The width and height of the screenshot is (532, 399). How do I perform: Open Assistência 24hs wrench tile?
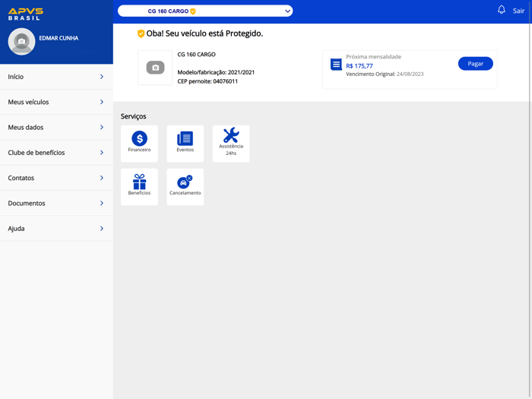pos(231,144)
